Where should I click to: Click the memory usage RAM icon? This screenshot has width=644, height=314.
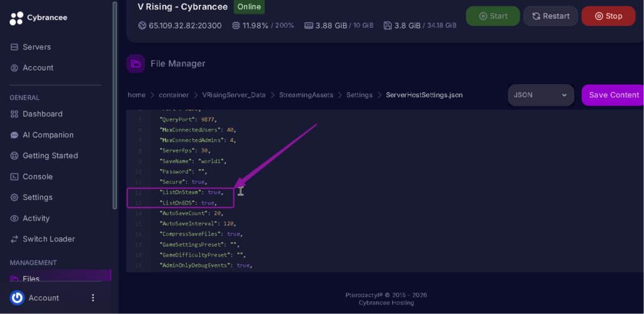pyautogui.click(x=309, y=25)
